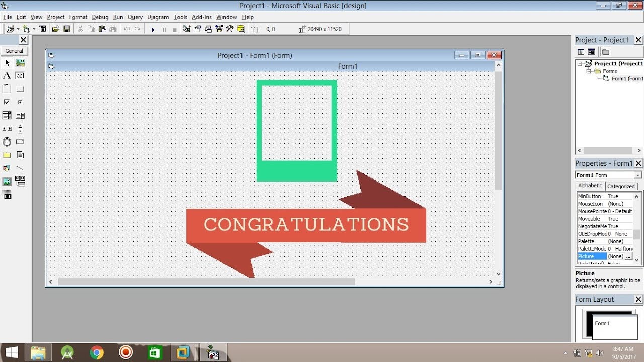Click the General toolbox tab button
This screenshot has width=644, height=362.
click(x=14, y=51)
